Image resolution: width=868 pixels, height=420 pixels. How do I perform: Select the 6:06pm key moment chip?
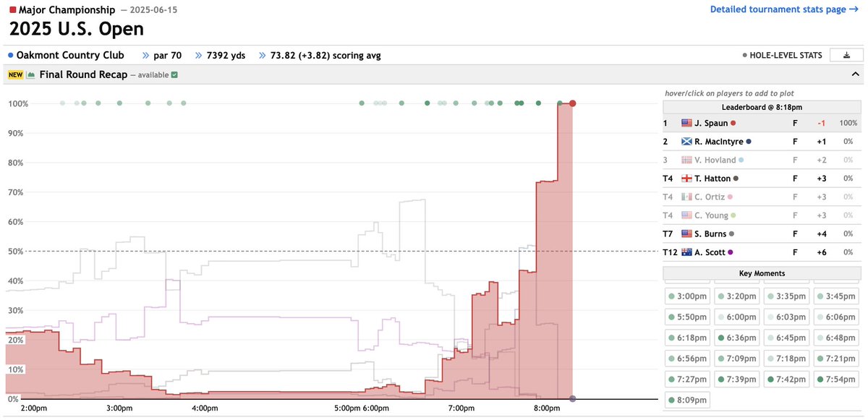coord(837,317)
